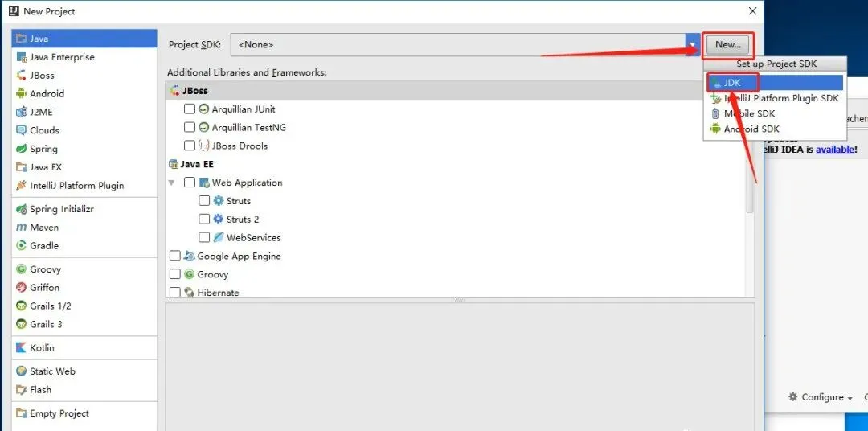The image size is (868, 431).
Task: Click the New... SDK button
Action: pos(728,45)
